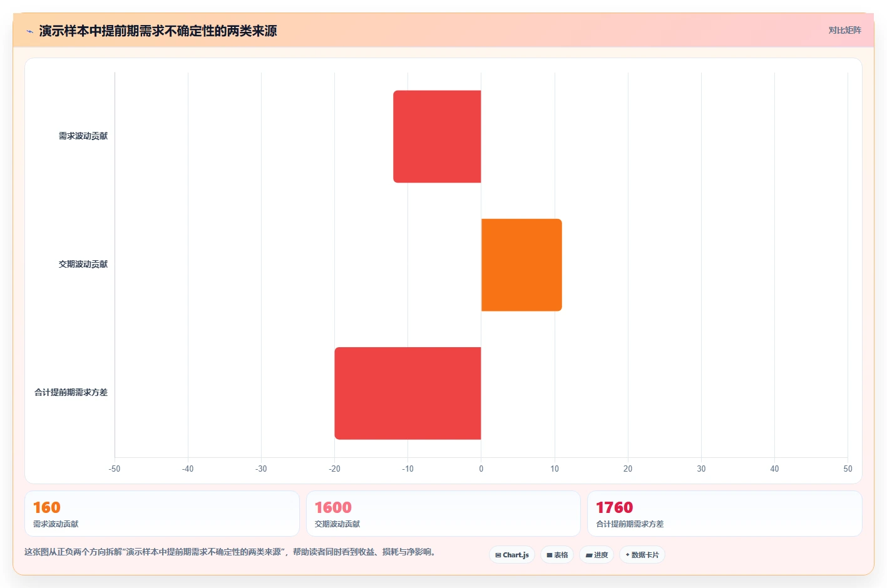
Task: Click the x-axis tick 30
Action: tap(701, 469)
